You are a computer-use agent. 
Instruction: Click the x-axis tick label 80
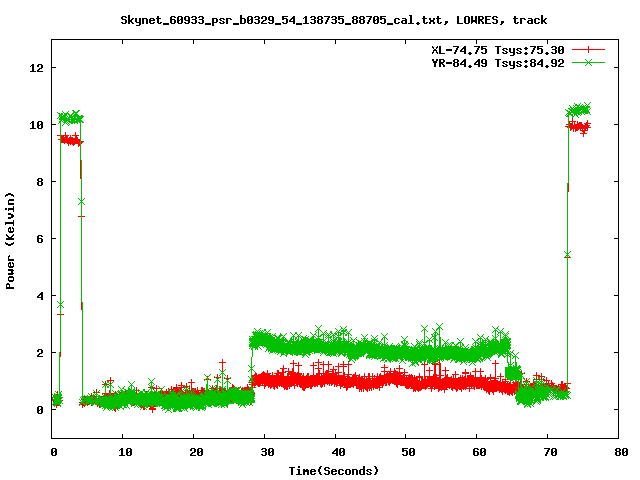[x=621, y=452]
